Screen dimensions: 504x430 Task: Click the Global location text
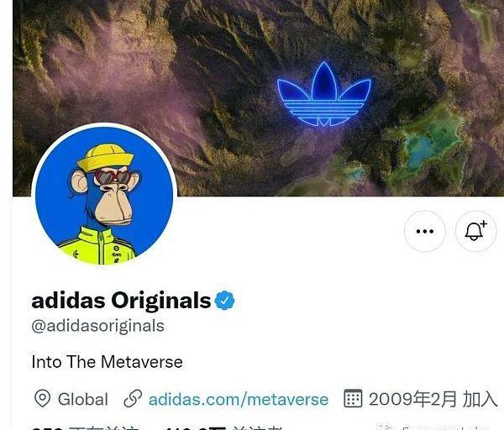(83, 400)
